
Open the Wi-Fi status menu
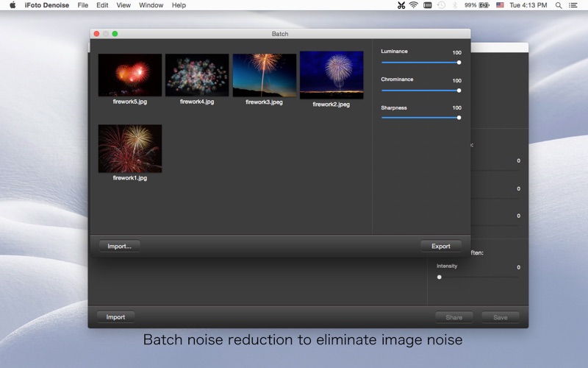414,5
